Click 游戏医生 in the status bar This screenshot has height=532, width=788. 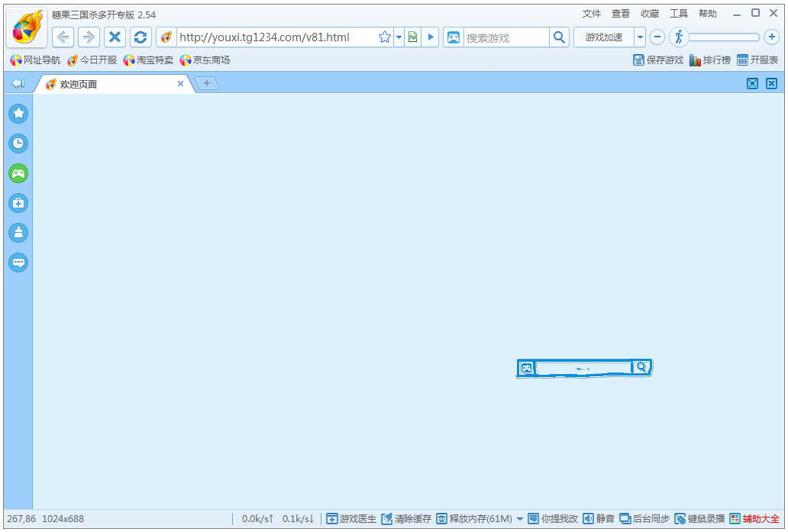(x=351, y=519)
